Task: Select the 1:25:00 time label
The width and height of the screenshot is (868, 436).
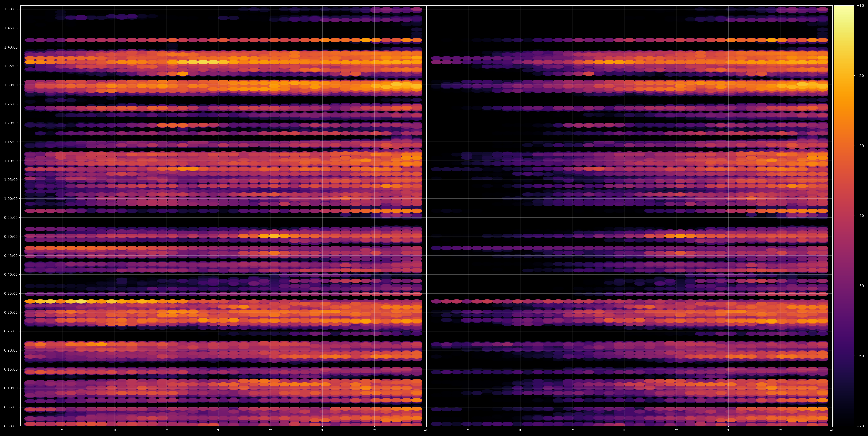Action: [11, 104]
